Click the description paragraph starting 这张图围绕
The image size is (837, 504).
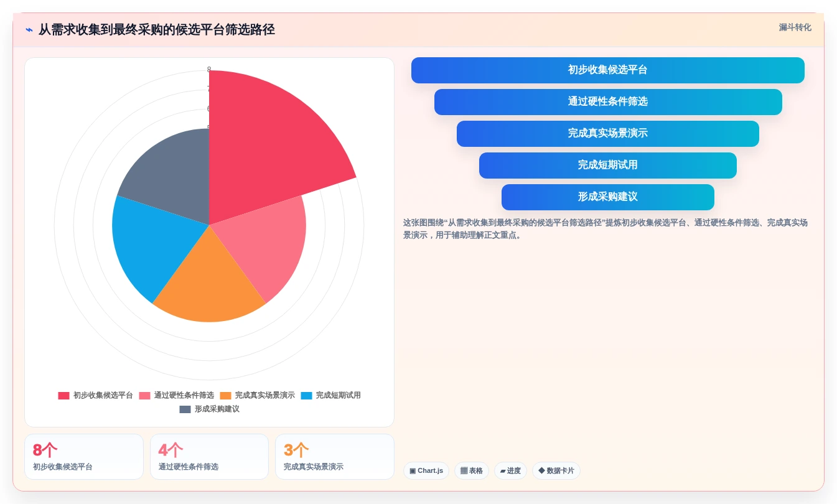click(x=606, y=229)
